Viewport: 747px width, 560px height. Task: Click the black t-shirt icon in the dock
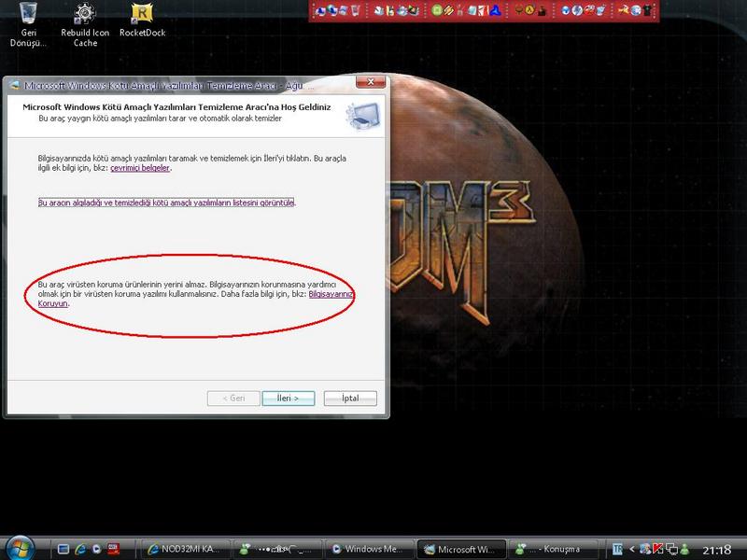[x=648, y=10]
